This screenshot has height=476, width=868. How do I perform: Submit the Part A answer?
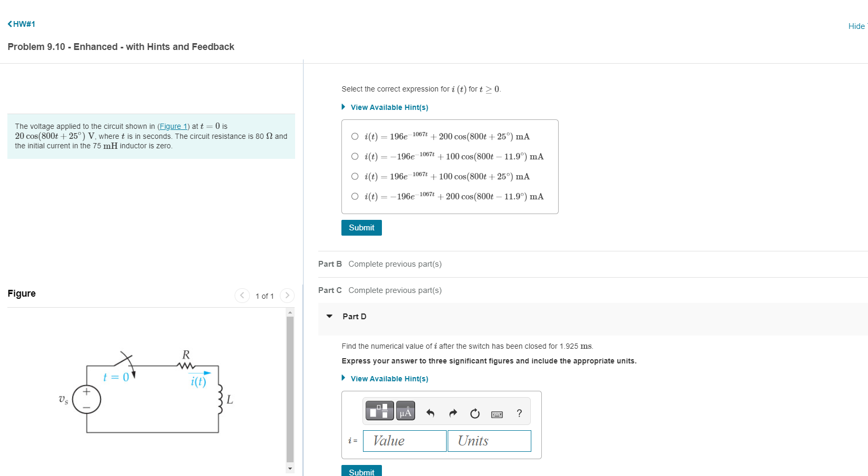361,227
